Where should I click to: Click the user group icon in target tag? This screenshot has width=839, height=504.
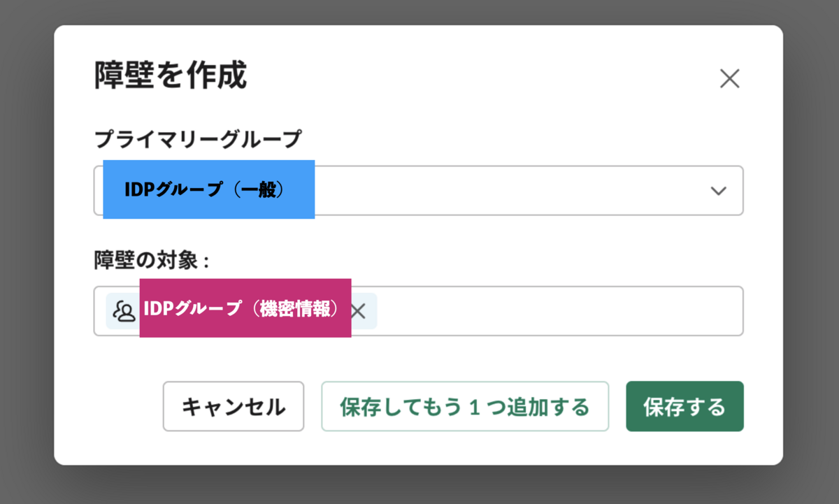click(124, 311)
